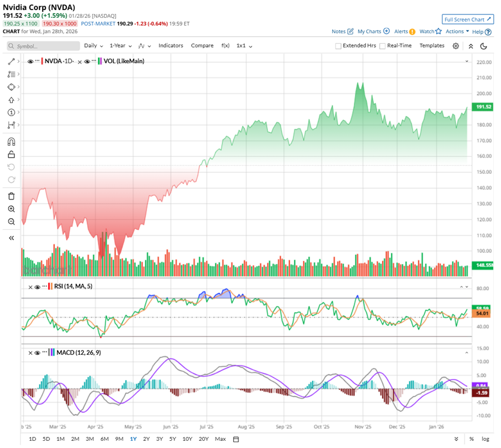The width and height of the screenshot is (501, 448).
Task: Select the price range measure tool
Action: pos(11,125)
